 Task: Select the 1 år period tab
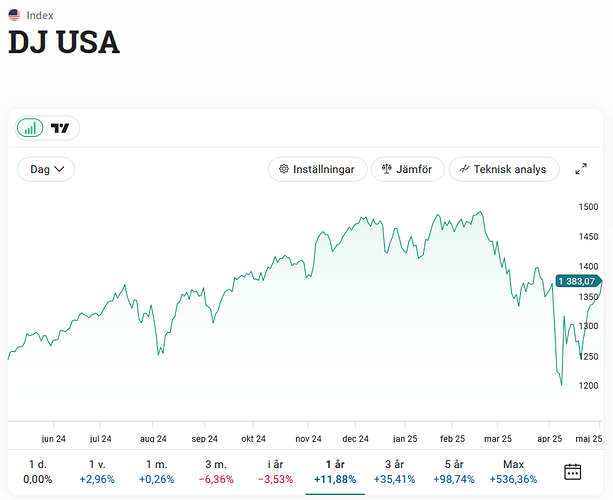click(335, 471)
